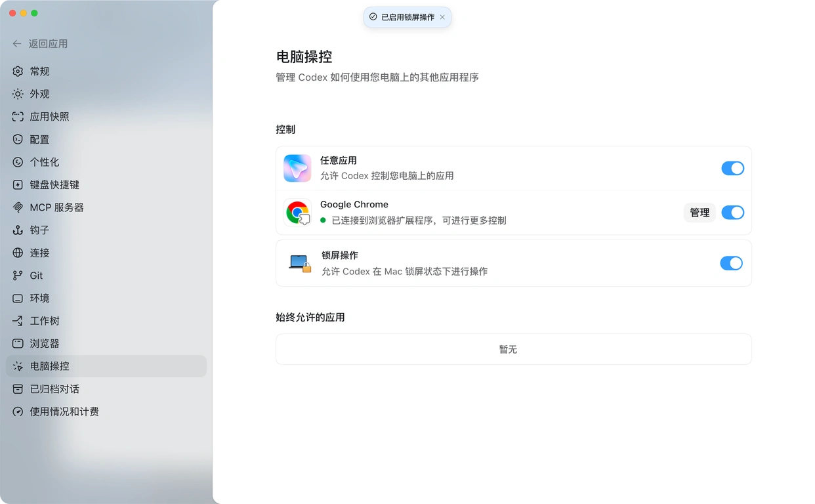Viewport: 815px width, 504px height.
Task: Click the 已启用锁屏操作 toast text
Action: (407, 17)
